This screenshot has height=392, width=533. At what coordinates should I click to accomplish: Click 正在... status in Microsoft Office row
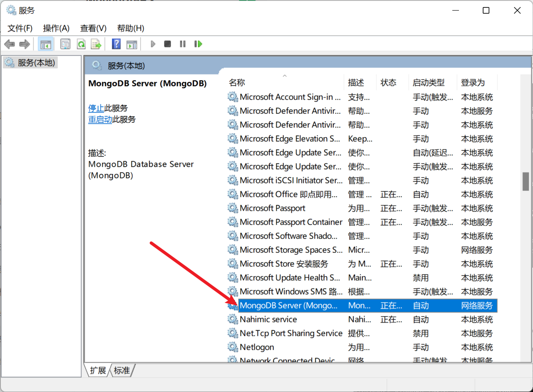(x=391, y=194)
